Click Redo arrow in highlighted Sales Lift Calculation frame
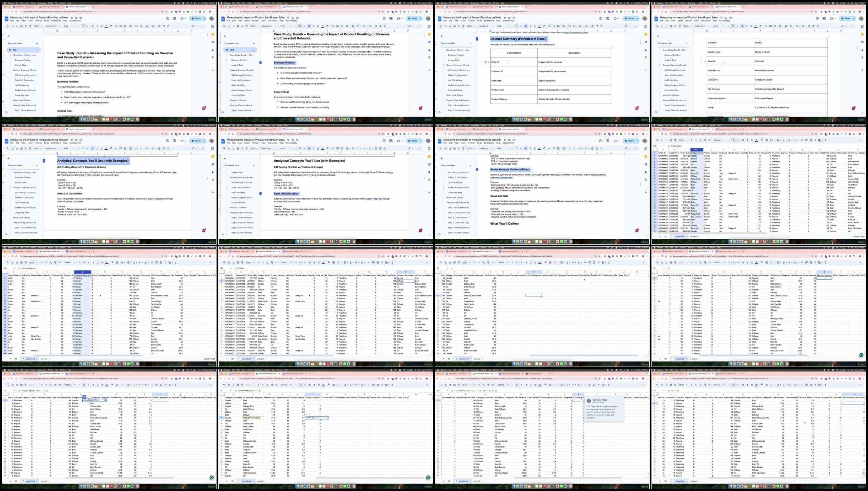868x491 pixels. pos(233,148)
